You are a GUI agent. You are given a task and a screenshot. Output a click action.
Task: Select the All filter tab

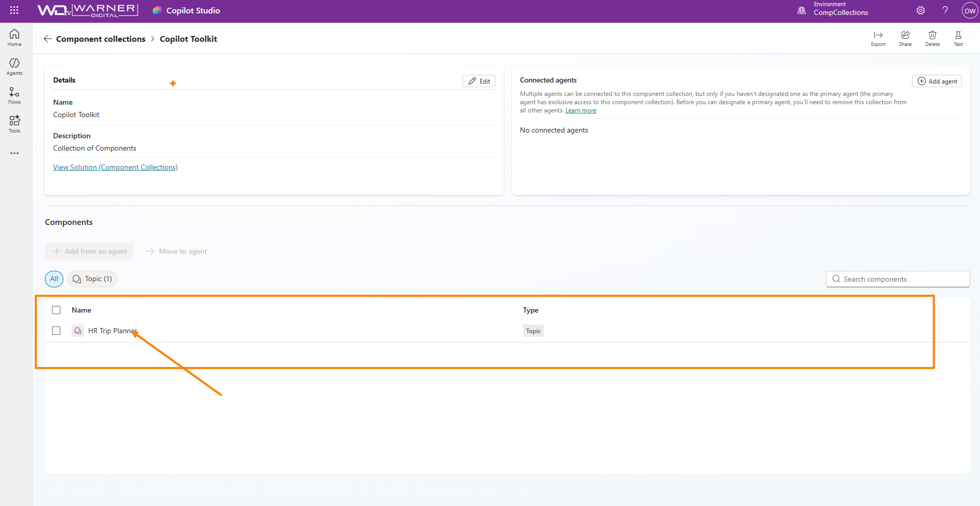[x=54, y=279]
